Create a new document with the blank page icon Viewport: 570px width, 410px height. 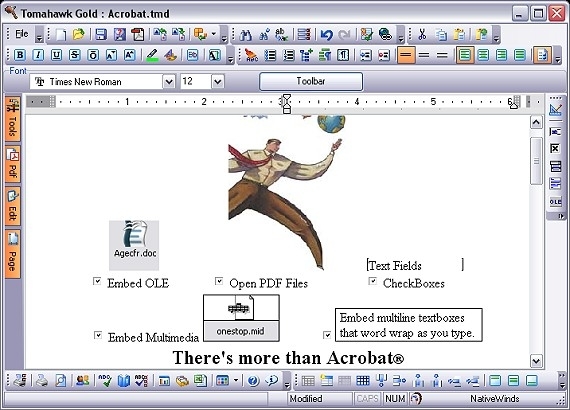click(61, 35)
